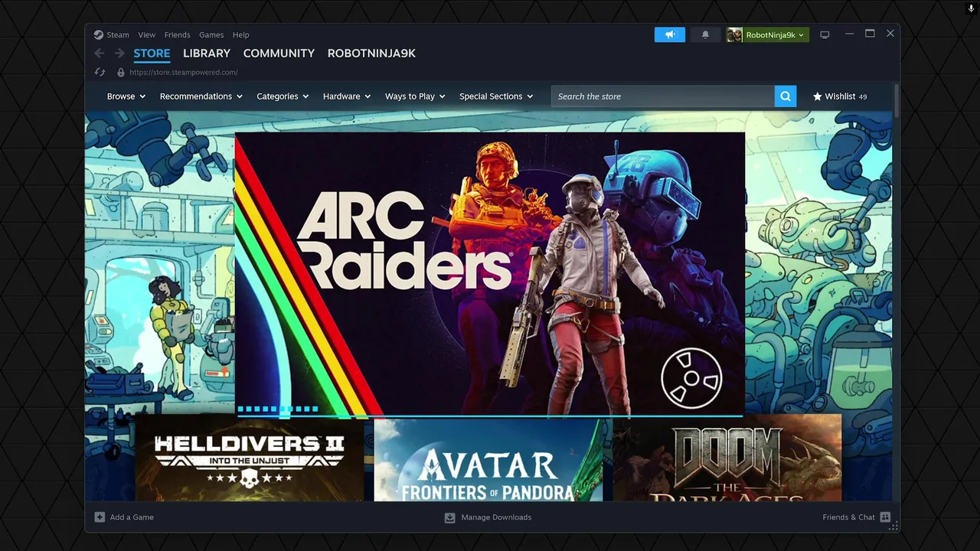Viewport: 980px width, 551px height.
Task: Open the Steam menu
Action: point(118,34)
